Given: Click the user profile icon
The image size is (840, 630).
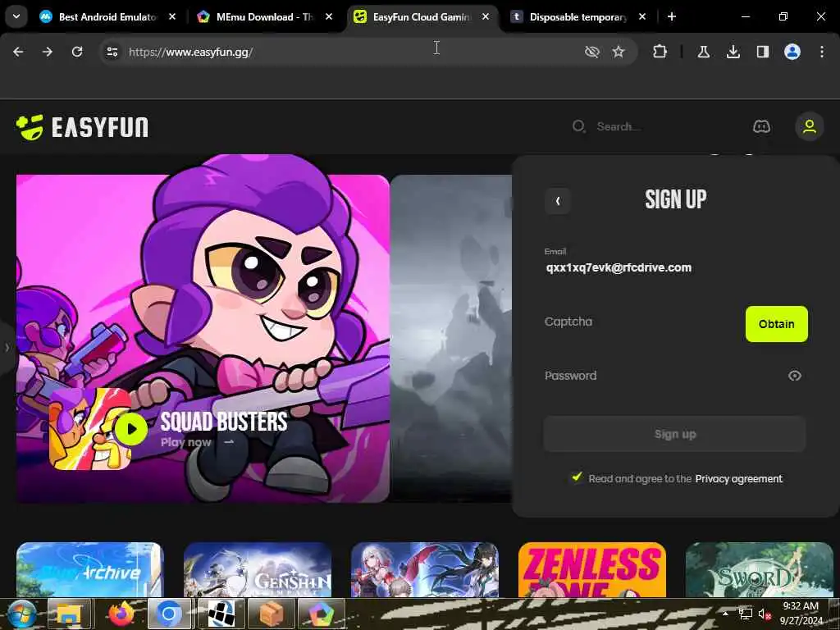Looking at the screenshot, I should 809,126.
